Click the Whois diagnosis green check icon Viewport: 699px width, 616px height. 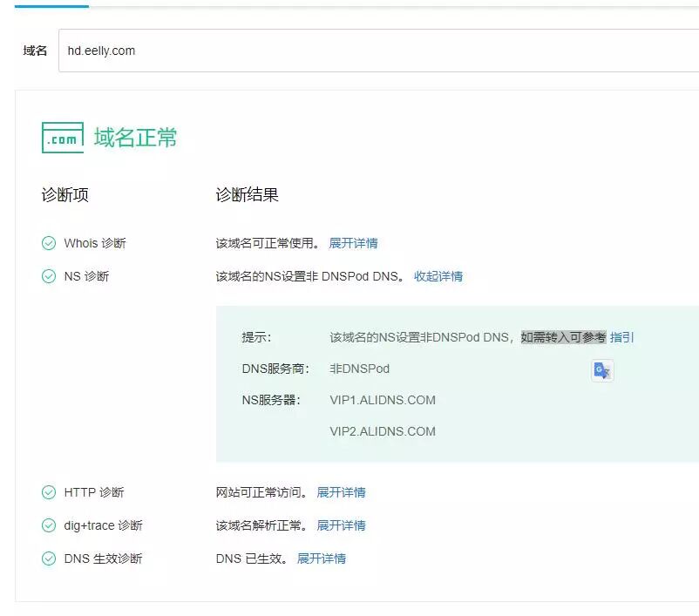49,243
